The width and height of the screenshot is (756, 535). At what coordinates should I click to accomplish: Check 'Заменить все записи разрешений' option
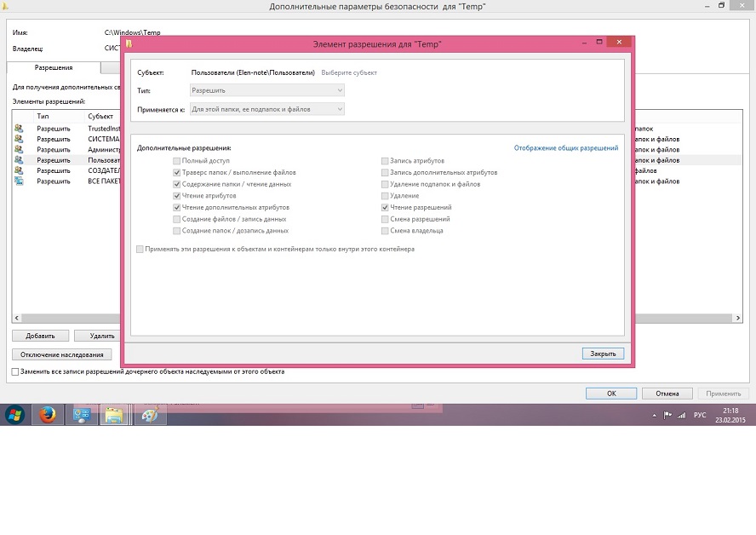point(15,372)
